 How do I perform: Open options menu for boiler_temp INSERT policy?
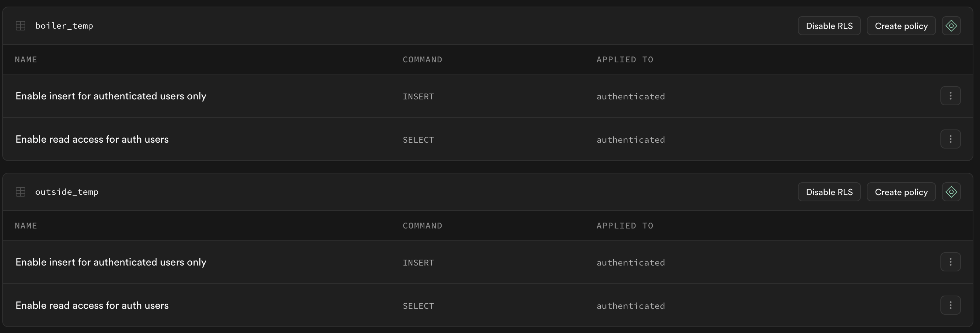[950, 96]
